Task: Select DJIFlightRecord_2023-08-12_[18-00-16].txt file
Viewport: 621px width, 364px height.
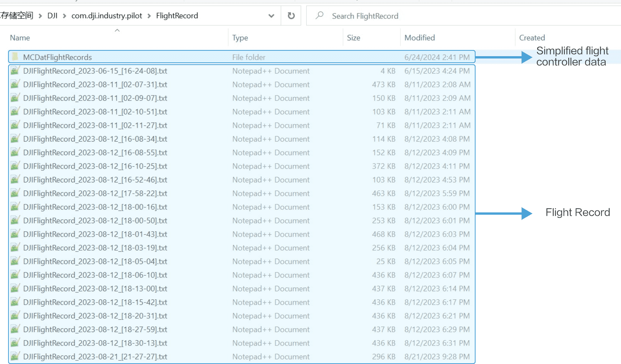Action: click(92, 207)
